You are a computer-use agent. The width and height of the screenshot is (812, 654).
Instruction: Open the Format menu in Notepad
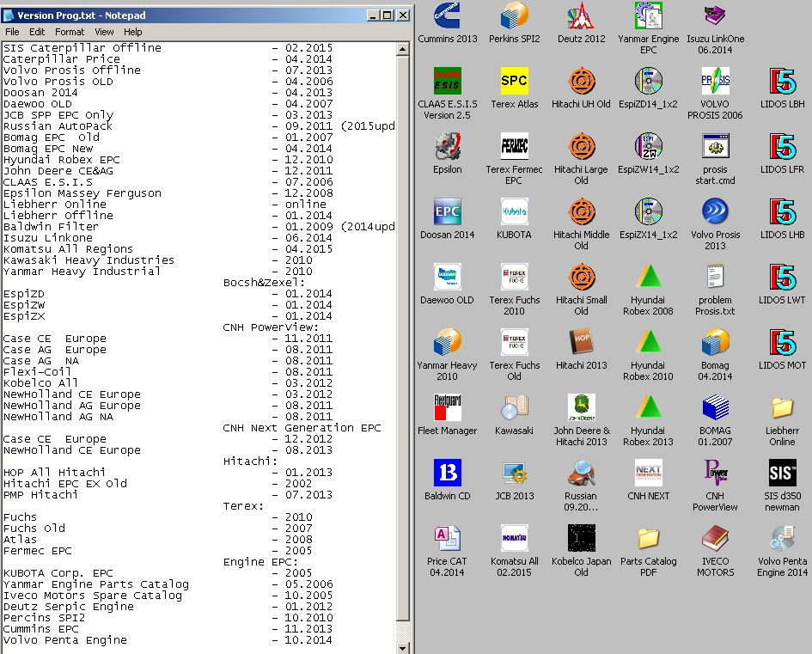[70, 32]
